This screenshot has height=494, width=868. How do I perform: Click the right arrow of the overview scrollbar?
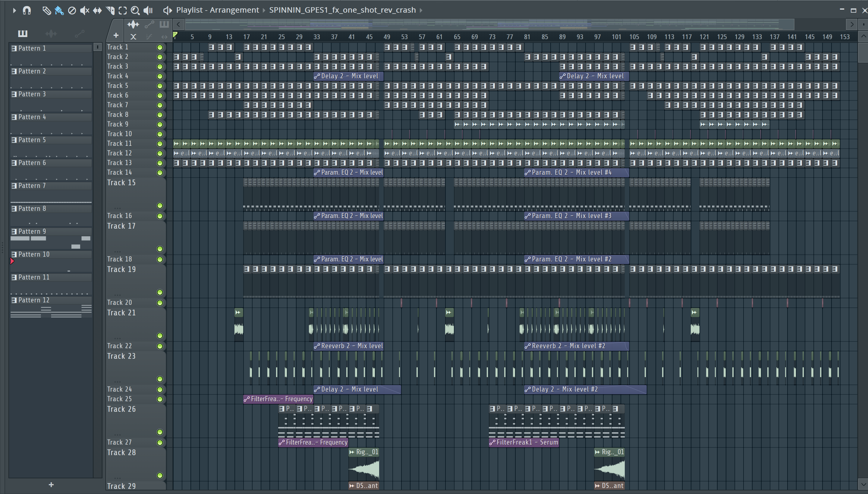click(852, 24)
